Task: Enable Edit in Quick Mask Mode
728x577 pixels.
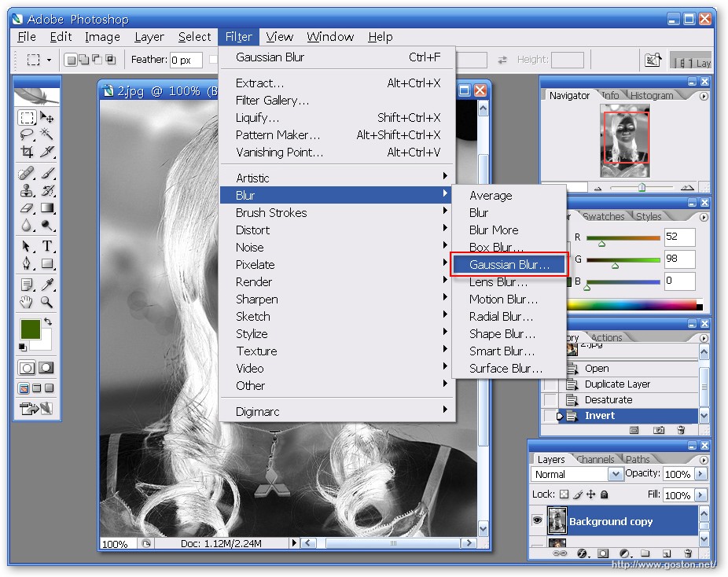Action: point(46,368)
